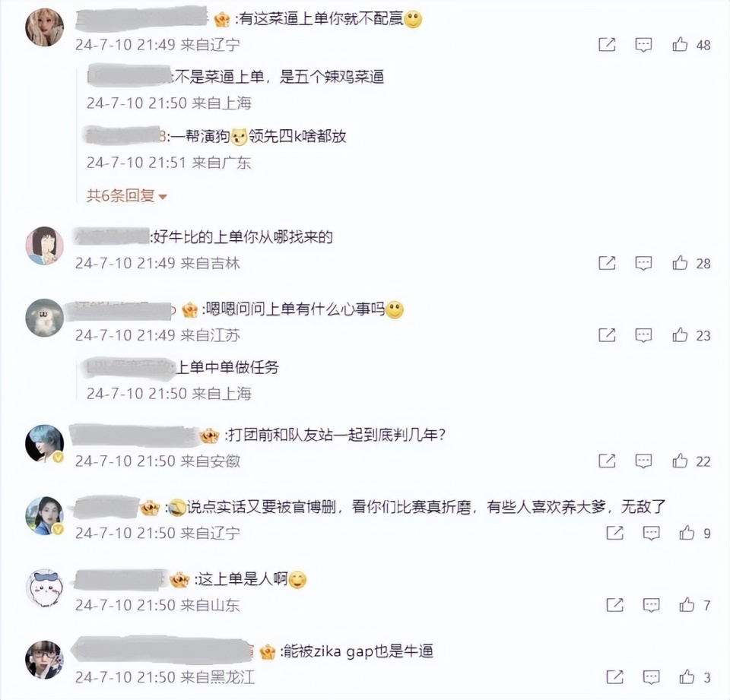Open replies for 说点实话又要被官博删 comment

click(x=651, y=533)
